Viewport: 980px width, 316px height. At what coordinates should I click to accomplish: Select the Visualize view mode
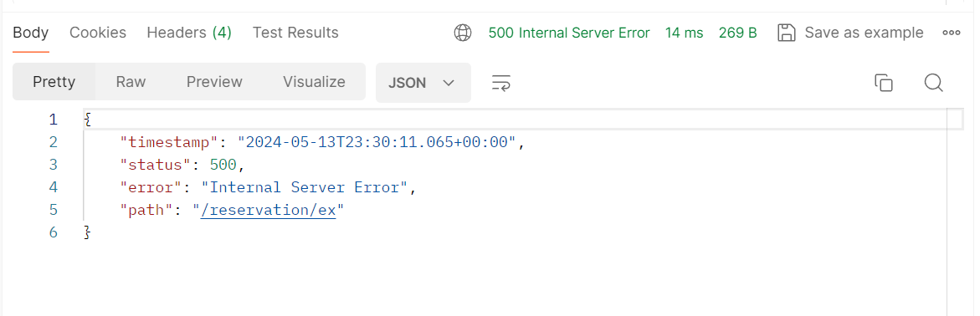click(x=314, y=82)
